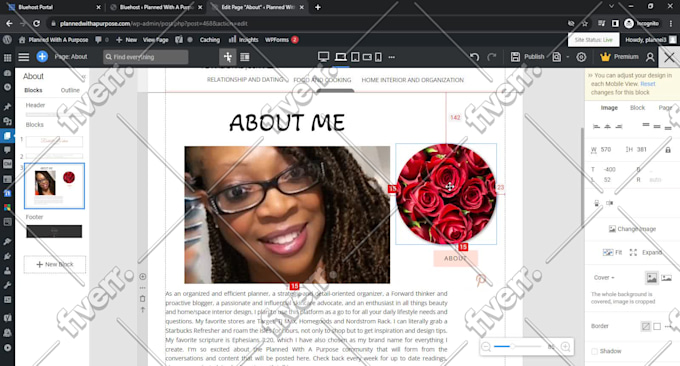Align image to horizontal center
Image resolution: width=680 pixels, height=366 pixels.
coord(607,126)
